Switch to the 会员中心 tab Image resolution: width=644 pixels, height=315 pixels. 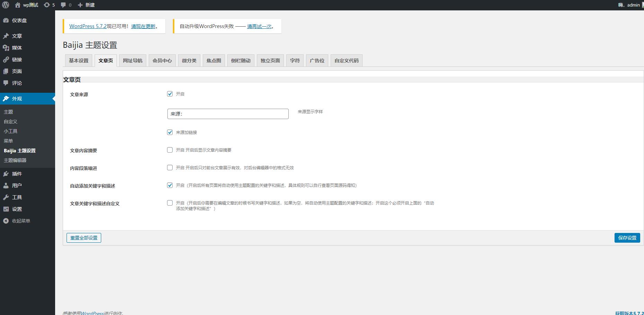[162, 61]
